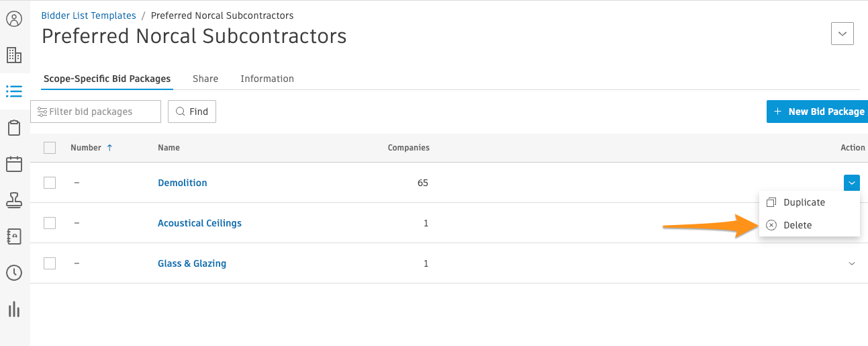Image resolution: width=868 pixels, height=346 pixels.
Task: Open the user profile icon in sidebar
Action: [x=14, y=19]
